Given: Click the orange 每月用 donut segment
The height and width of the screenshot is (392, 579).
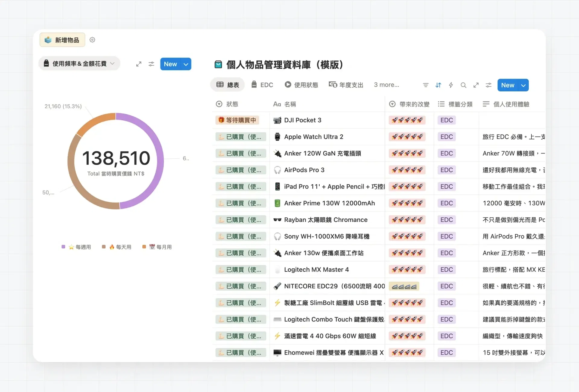Looking at the screenshot, I should coord(94,122).
